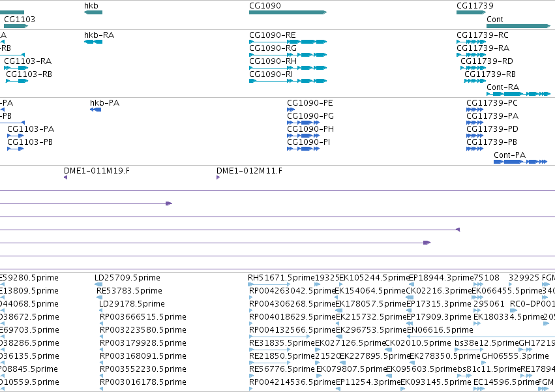
Task: Click the CG11739 gene label
Action: tap(475, 6)
